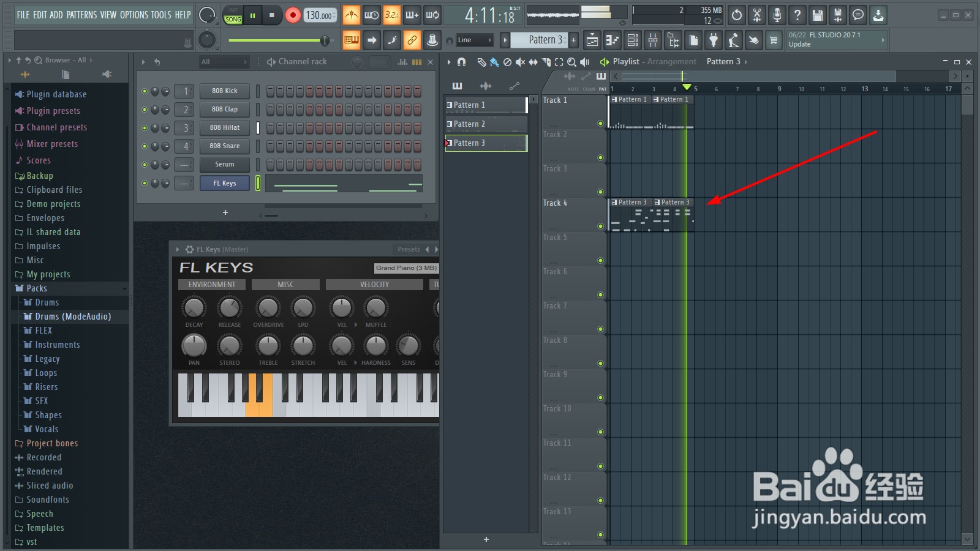Click the Save project floppy icon
The image size is (980, 551).
[818, 15]
